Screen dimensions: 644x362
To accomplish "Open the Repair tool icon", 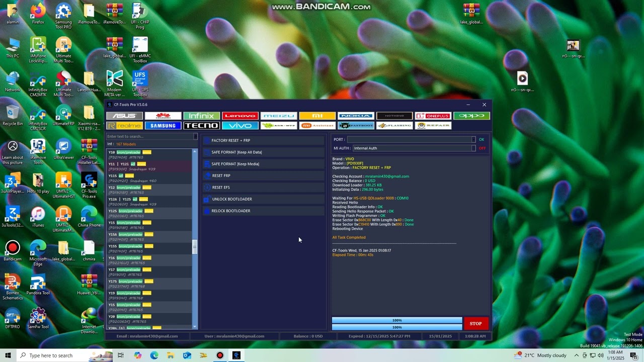I will pyautogui.click(x=433, y=126).
